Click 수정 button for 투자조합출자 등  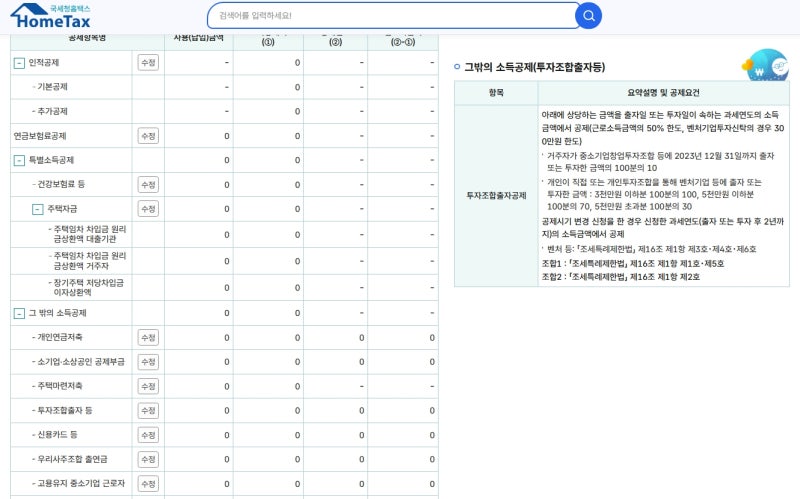pyautogui.click(x=148, y=411)
